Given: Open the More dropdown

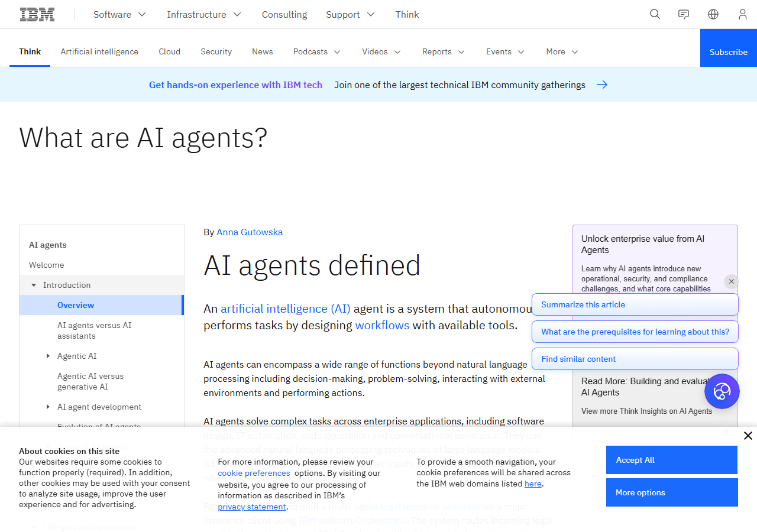Looking at the screenshot, I should coord(562,51).
